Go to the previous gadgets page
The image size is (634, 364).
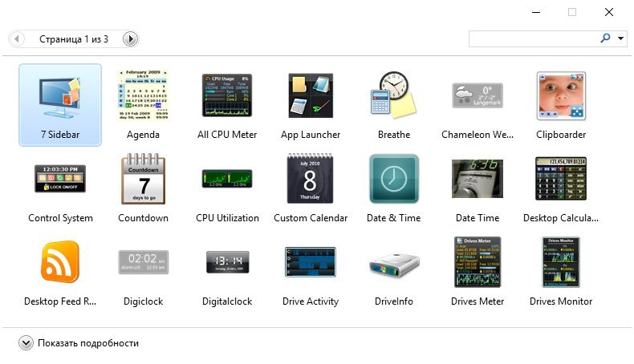pos(18,38)
